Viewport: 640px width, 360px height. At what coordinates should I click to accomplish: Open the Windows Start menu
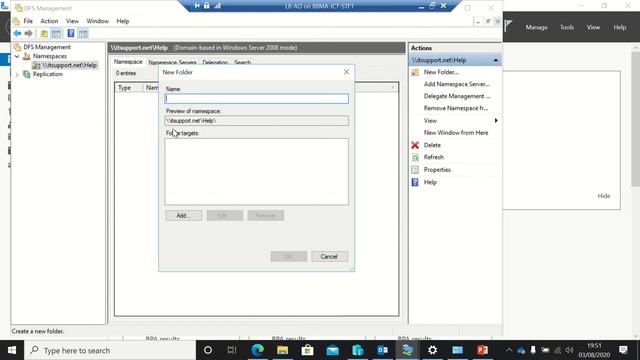point(12,350)
